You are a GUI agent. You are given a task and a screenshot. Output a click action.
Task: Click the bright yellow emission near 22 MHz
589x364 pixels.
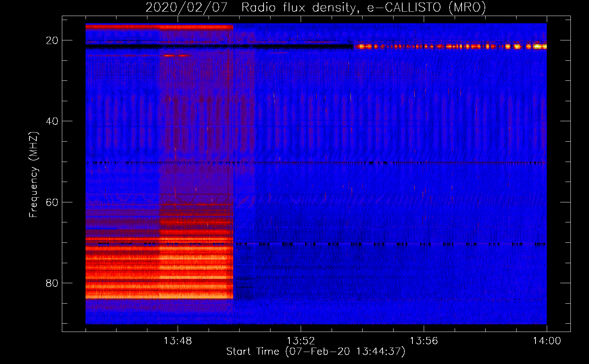tap(451, 46)
